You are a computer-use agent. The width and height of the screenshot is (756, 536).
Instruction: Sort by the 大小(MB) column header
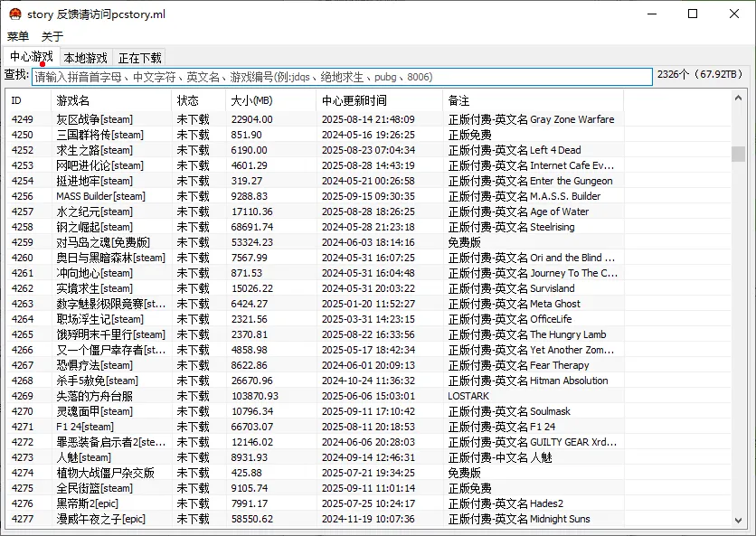click(x=269, y=100)
